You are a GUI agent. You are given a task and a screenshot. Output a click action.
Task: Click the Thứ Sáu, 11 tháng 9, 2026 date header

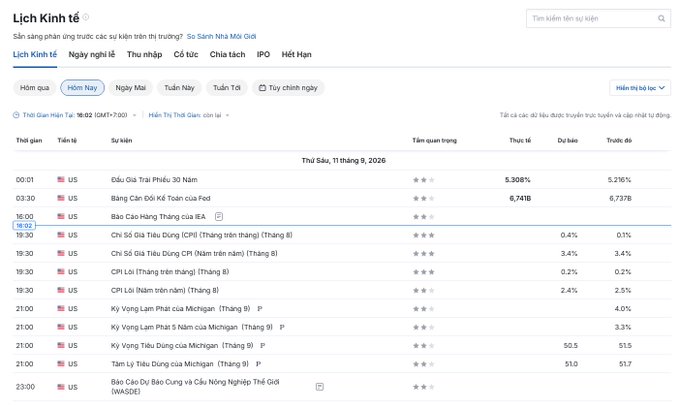click(343, 160)
